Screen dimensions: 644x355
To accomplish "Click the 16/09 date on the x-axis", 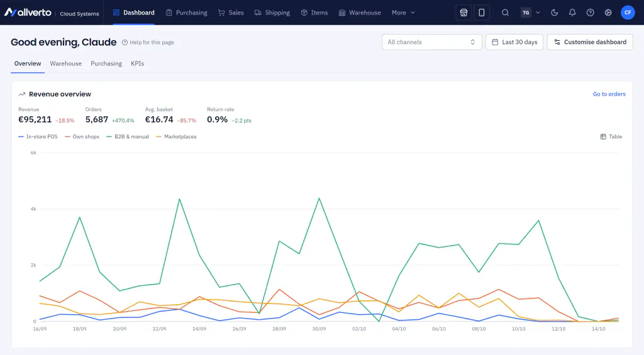I will coord(40,329).
